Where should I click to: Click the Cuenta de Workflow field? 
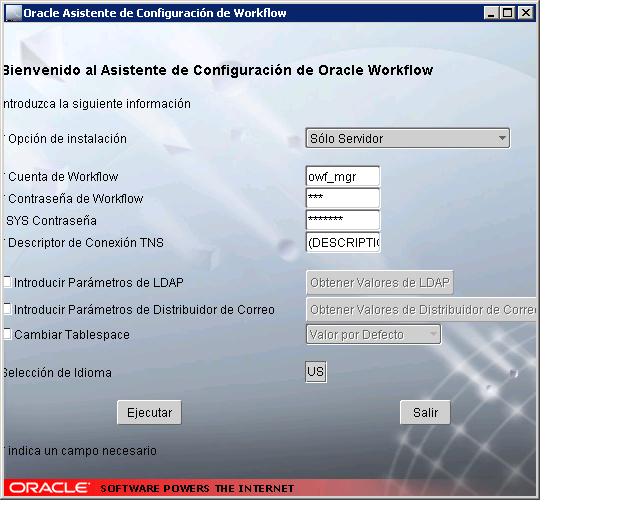[343, 176]
